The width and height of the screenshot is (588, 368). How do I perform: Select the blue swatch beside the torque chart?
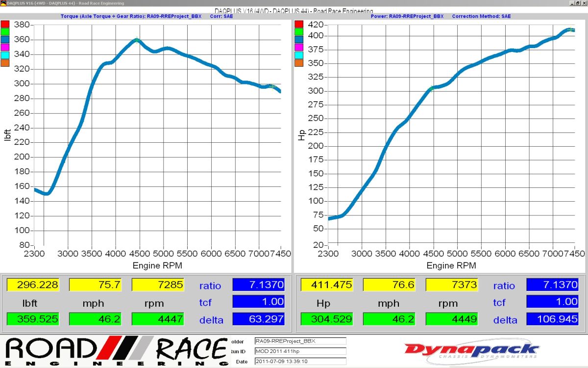pos(4,39)
